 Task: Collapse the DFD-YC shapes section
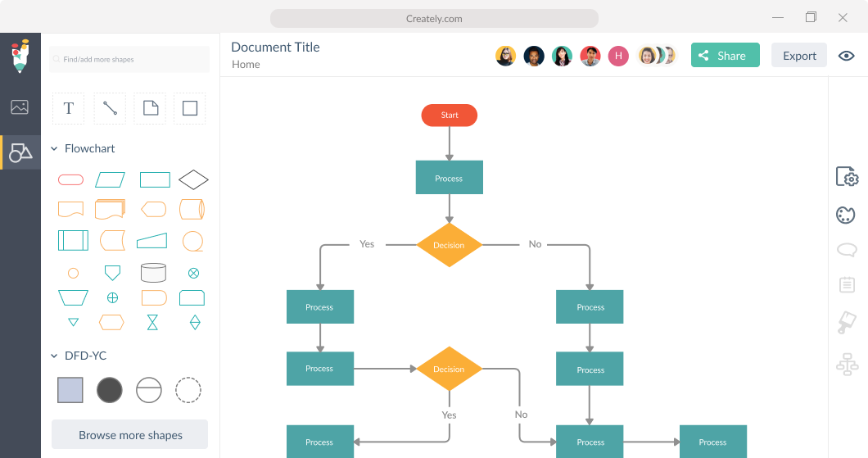[55, 356]
